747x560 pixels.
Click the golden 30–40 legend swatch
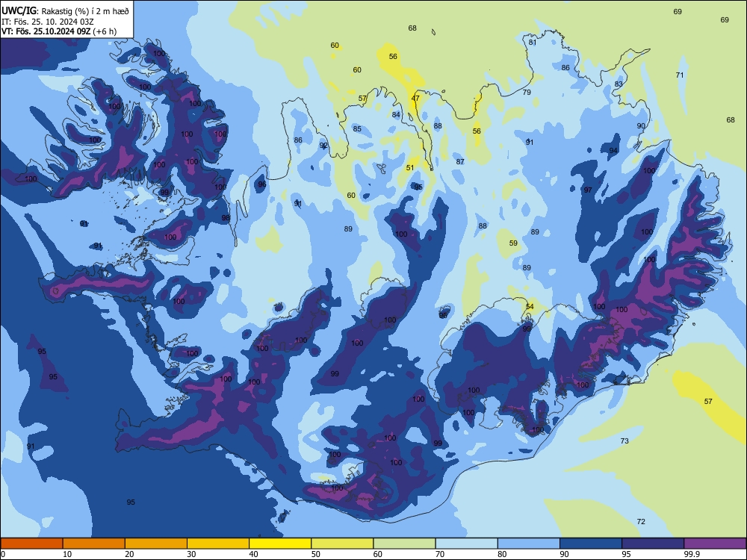pos(218,544)
